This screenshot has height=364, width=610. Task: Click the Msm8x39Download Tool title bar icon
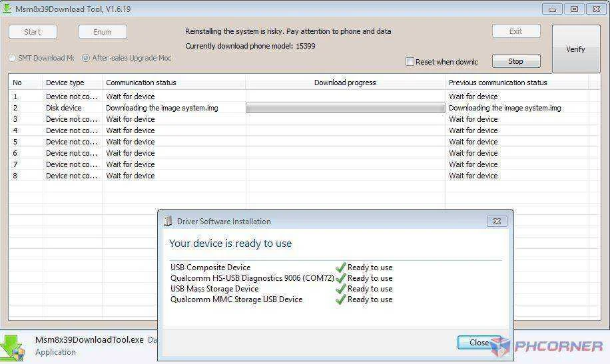[7, 8]
